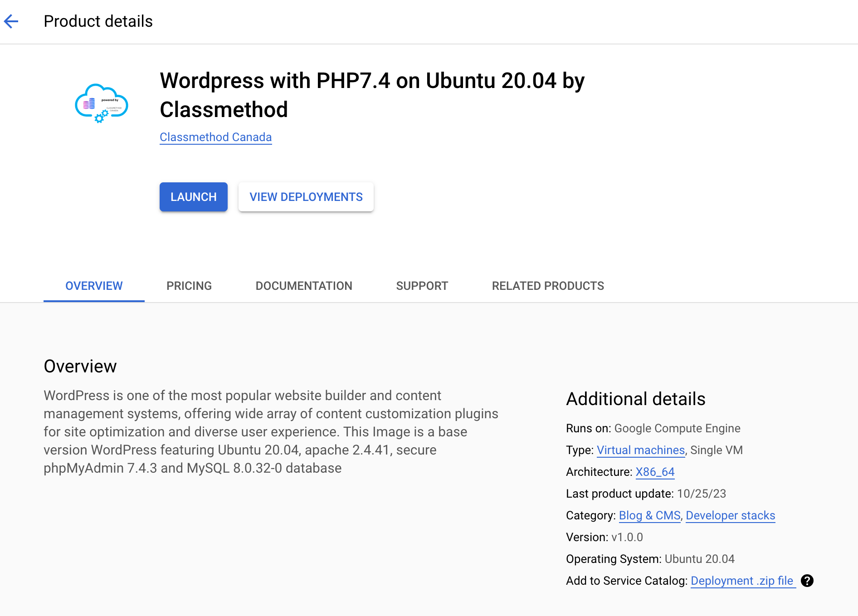This screenshot has width=858, height=616.
Task: Click the Additional details heading
Action: click(635, 399)
